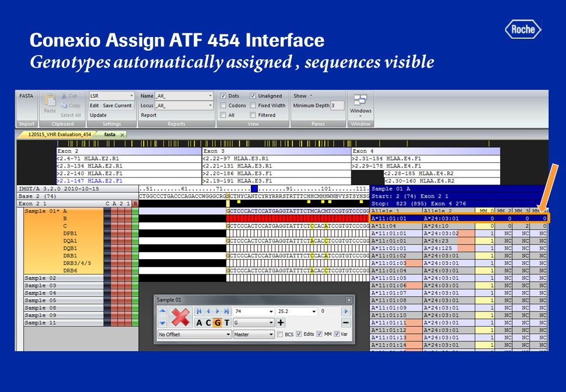Screen dimensions: 566x392
Task: Select base T in Sample 01 dialog
Action: coord(227,323)
